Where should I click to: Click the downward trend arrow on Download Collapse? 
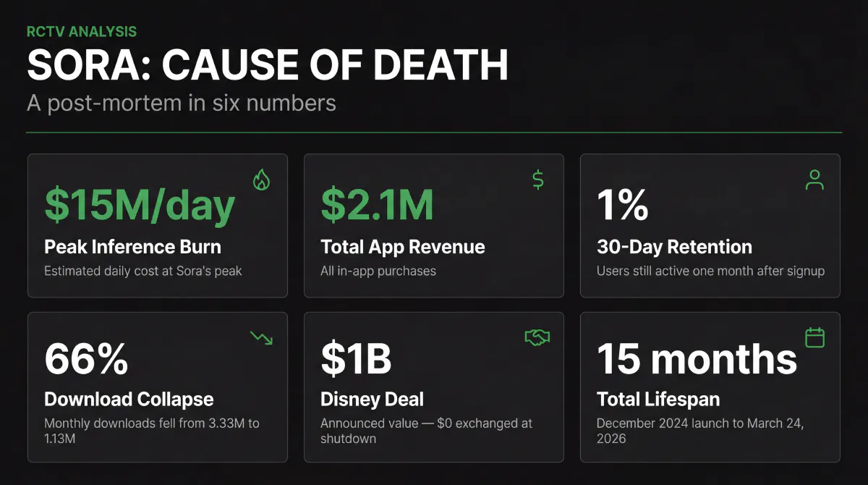click(x=260, y=339)
